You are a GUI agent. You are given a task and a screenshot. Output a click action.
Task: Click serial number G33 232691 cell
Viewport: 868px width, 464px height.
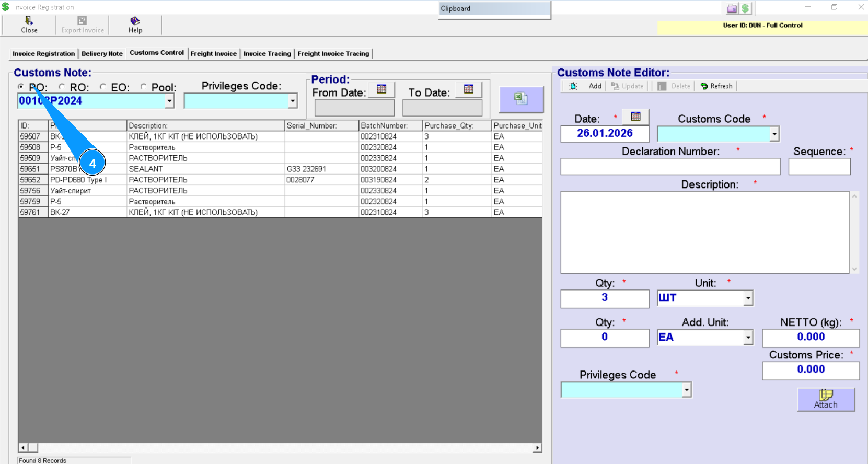pos(322,169)
